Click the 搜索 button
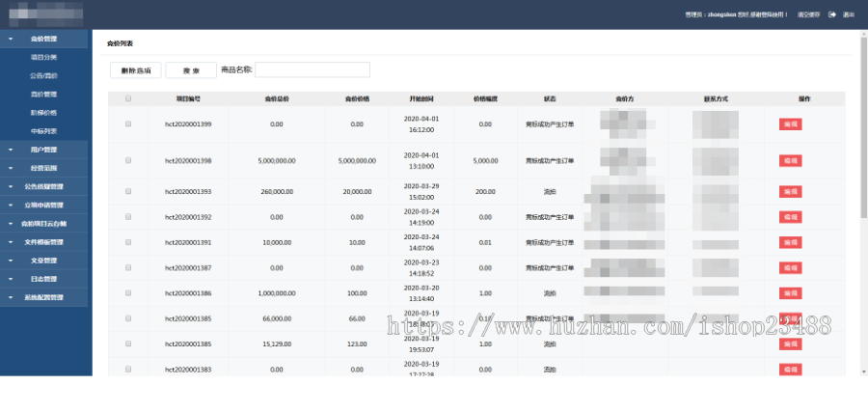 coord(191,70)
